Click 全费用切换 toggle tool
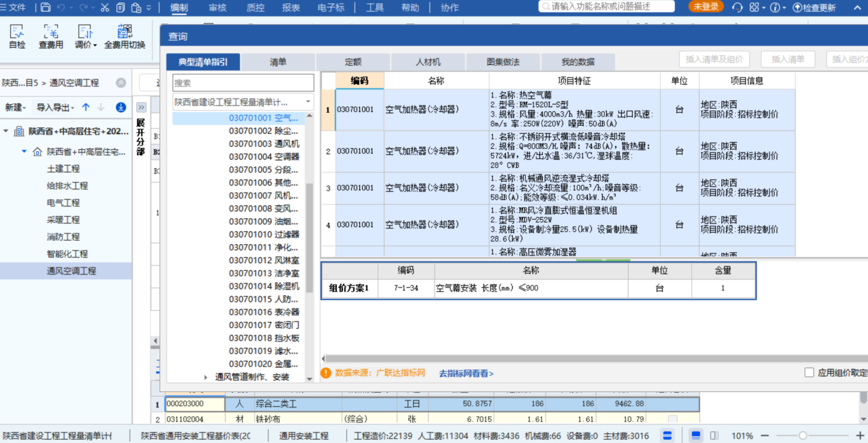Image resolution: width=868 pixels, height=443 pixels. (x=125, y=37)
